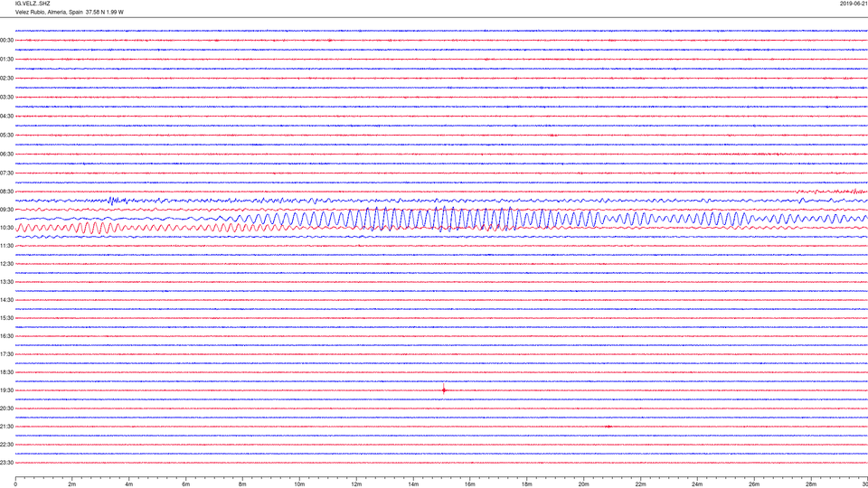868x488 pixels.
Task: Click the small red event on the 21:30 trace
Action: tap(609, 427)
